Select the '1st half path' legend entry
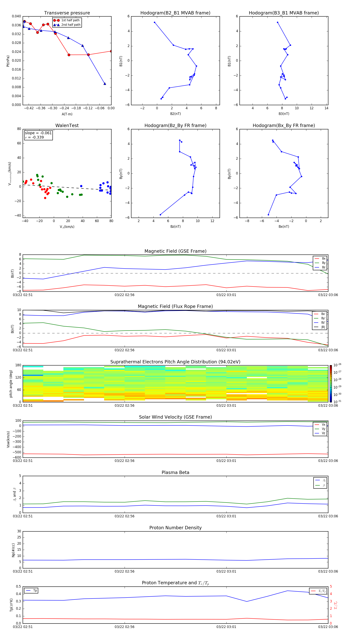Screen dimensions: 351x644 (67, 20)
